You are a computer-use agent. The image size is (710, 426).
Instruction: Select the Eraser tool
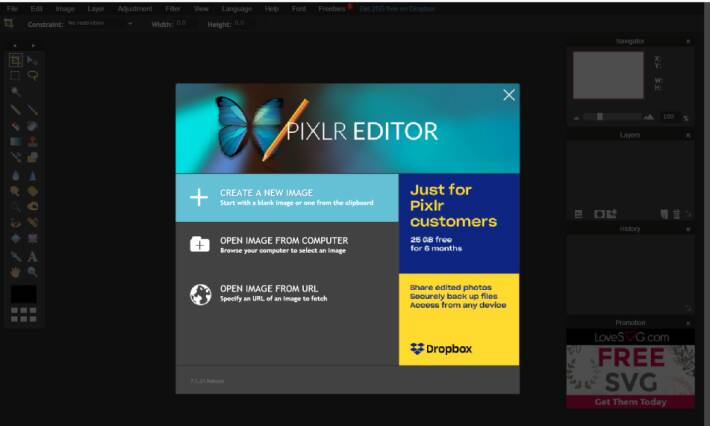[x=15, y=126]
